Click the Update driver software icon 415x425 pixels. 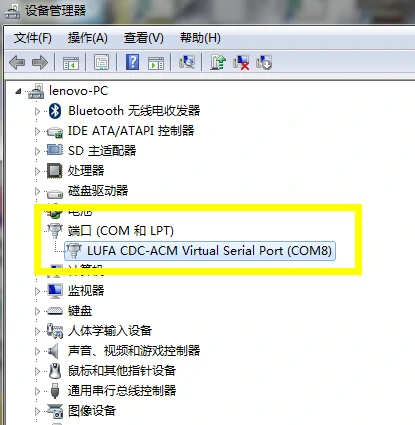tap(218, 62)
